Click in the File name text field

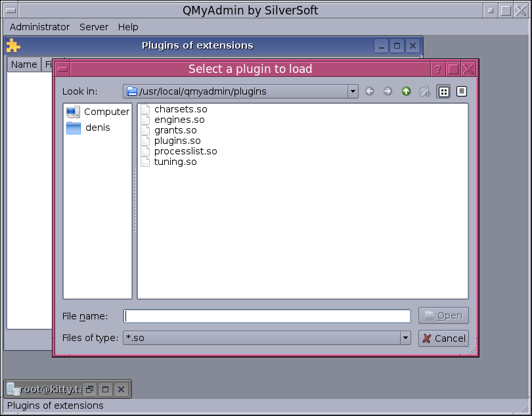(x=267, y=316)
